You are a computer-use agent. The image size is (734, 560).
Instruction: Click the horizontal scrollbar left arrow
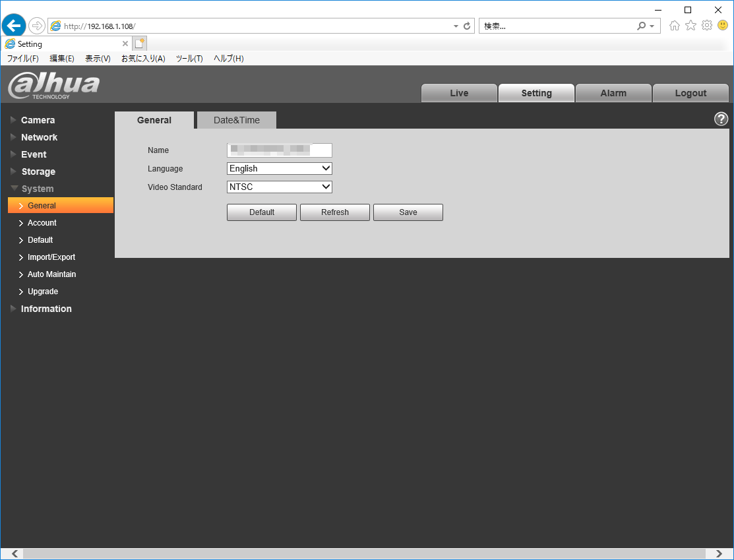point(15,554)
